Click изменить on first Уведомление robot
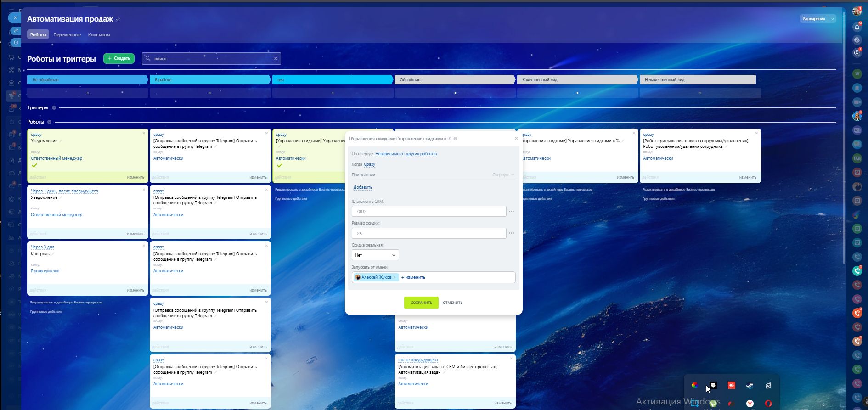Viewport: 868px width, 410px height. pyautogui.click(x=135, y=177)
